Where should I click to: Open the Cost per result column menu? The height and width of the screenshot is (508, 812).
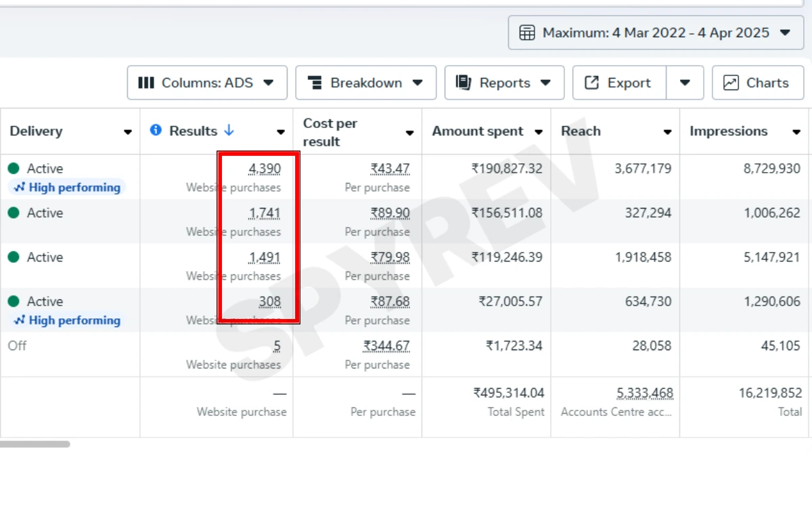(x=409, y=133)
